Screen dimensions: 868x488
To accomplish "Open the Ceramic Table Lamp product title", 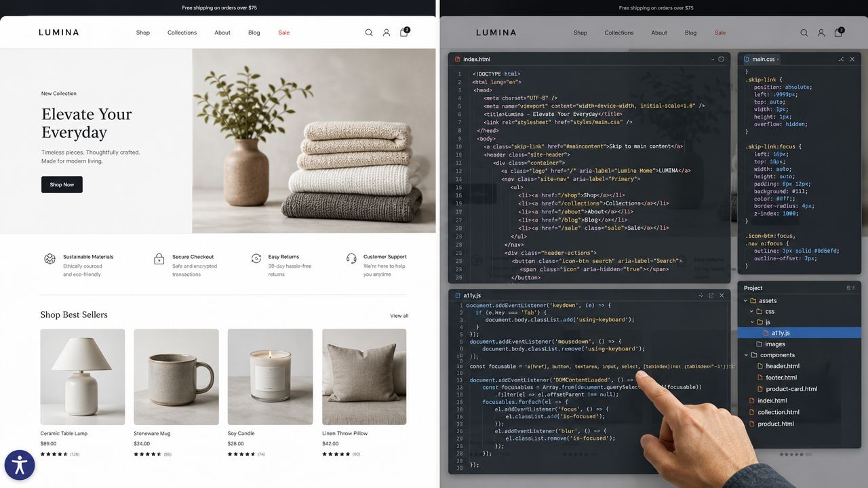I will point(64,434).
